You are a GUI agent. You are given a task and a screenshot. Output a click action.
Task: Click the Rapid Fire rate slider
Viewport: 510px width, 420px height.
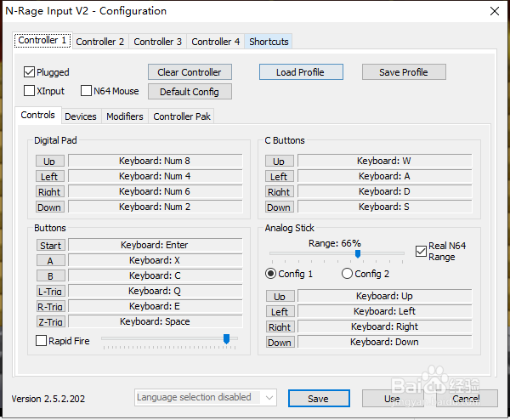(x=226, y=338)
